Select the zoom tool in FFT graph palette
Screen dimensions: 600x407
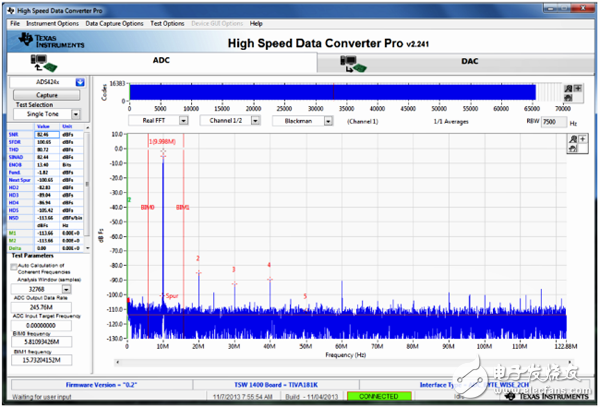(x=573, y=140)
